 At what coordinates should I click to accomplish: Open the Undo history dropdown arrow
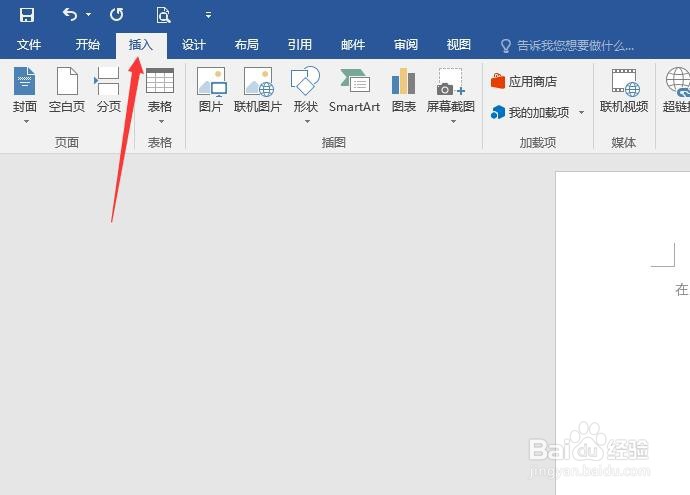88,15
